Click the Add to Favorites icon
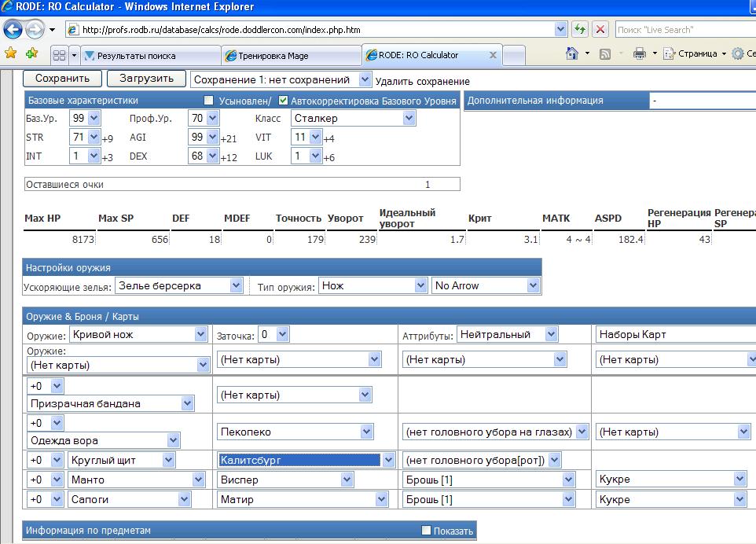Image resolution: width=756 pixels, height=544 pixels. point(31,54)
